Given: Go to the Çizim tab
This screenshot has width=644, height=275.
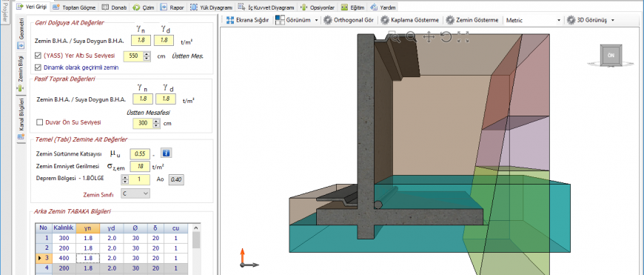Looking at the screenshot, I should click(144, 7).
